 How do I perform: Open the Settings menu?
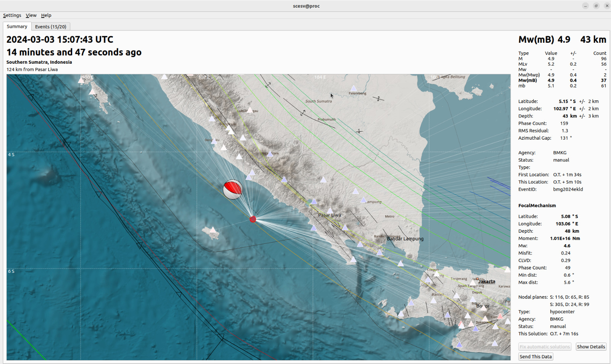[12, 15]
